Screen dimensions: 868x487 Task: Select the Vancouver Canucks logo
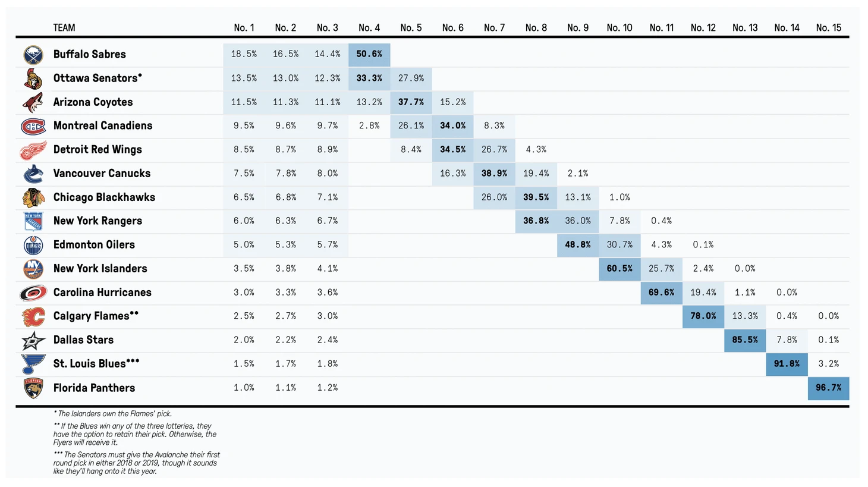click(x=33, y=174)
